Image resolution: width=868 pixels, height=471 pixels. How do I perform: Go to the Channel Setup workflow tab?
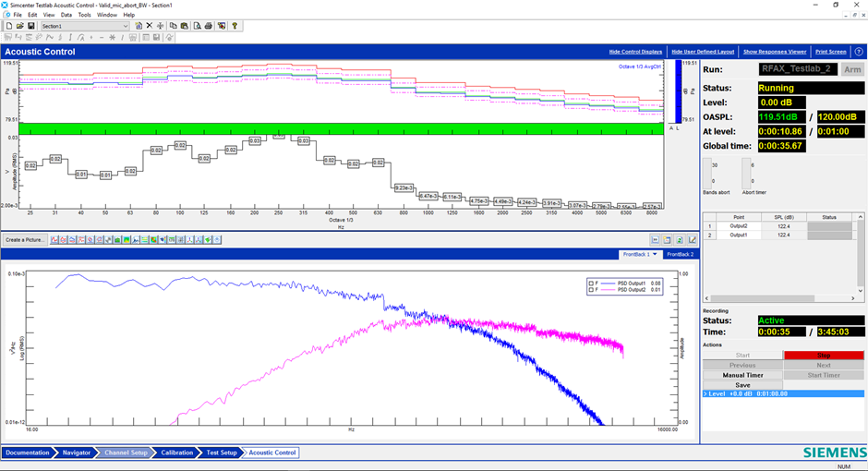[126, 453]
